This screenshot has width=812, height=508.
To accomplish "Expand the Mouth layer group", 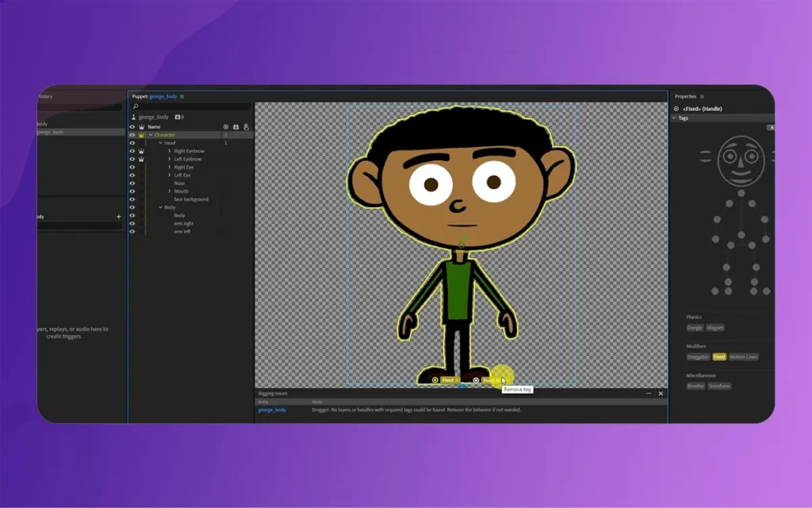I will pos(169,191).
